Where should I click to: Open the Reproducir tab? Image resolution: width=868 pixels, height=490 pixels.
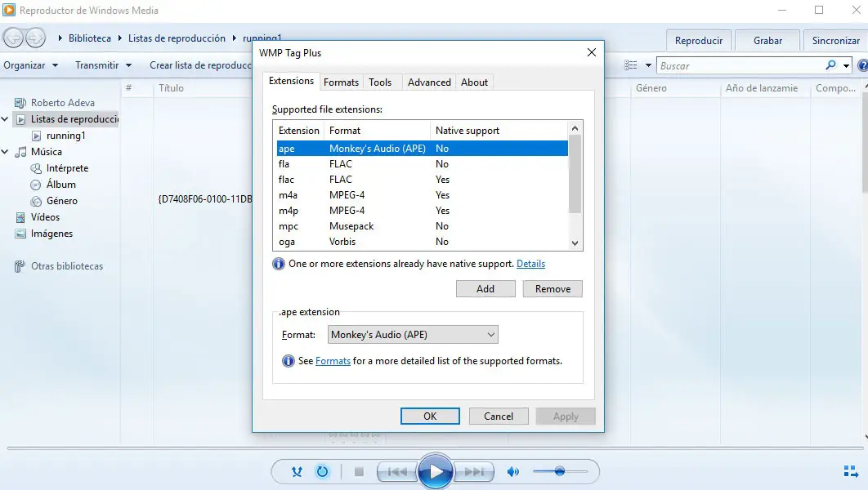click(699, 40)
